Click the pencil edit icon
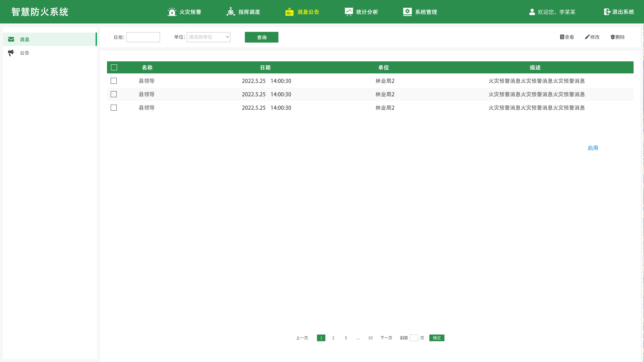 click(587, 37)
